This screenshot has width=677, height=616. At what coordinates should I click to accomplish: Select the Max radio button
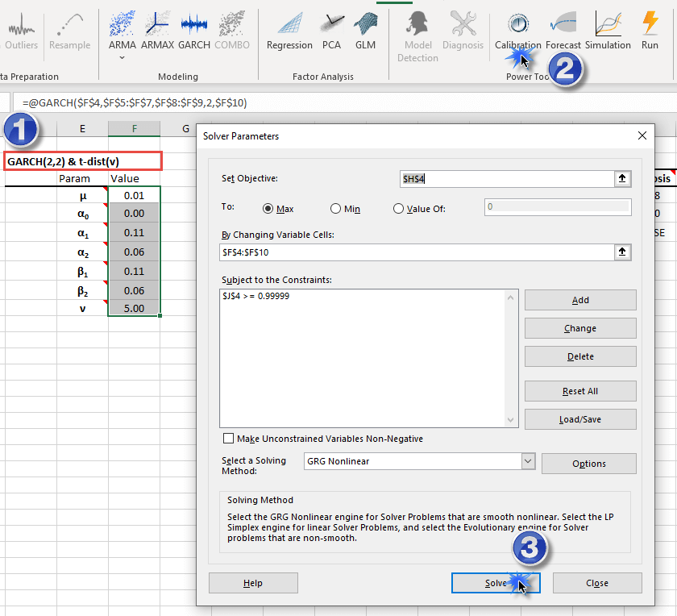click(x=268, y=209)
